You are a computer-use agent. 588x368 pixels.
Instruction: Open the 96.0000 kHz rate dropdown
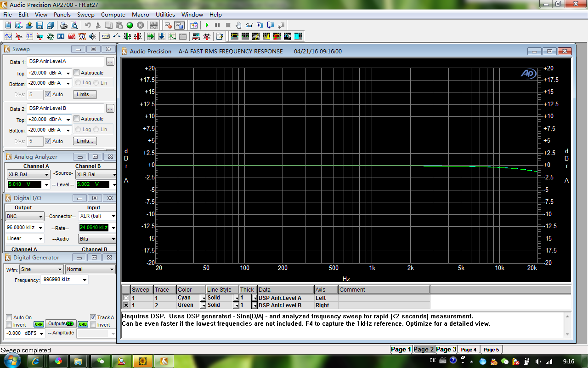tap(41, 228)
